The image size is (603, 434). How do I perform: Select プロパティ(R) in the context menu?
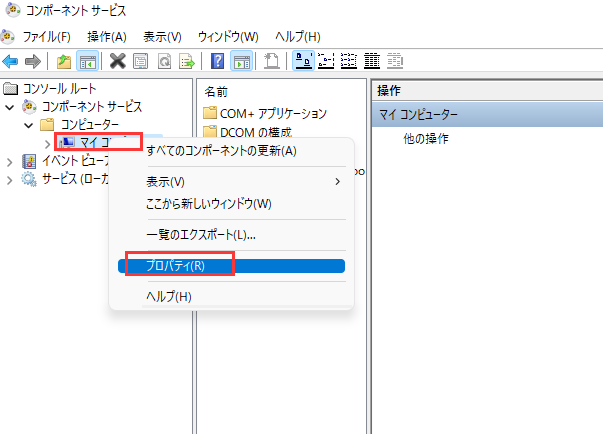tap(232, 266)
